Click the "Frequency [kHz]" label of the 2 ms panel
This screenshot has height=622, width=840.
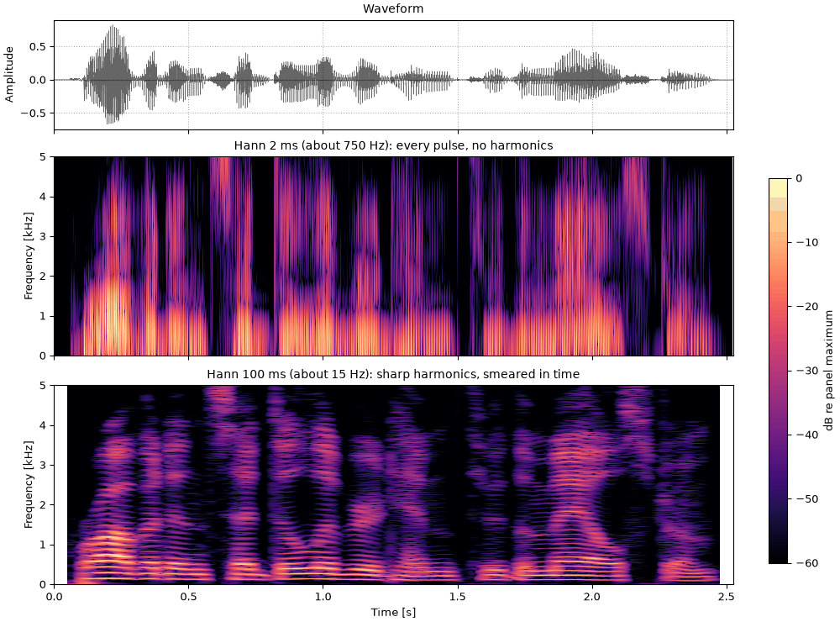click(x=29, y=256)
